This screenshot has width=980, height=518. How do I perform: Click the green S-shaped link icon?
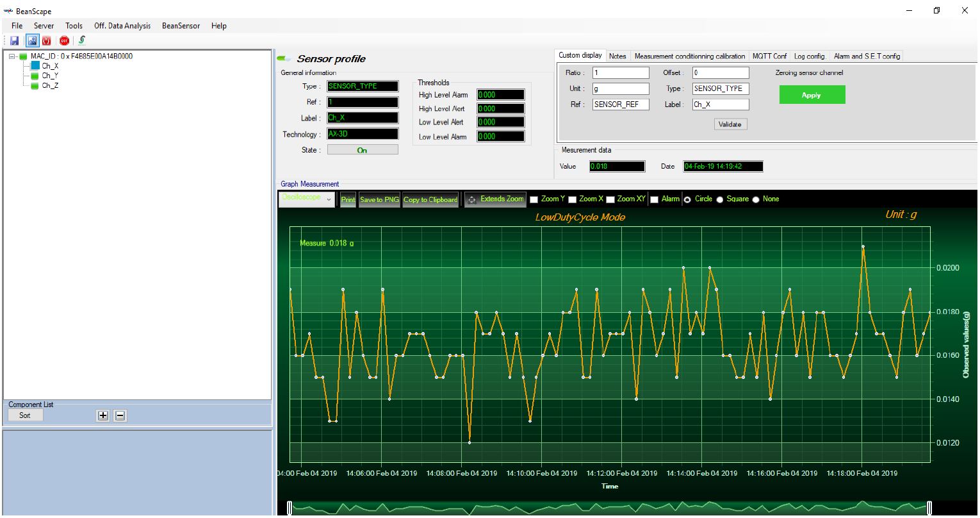tap(82, 40)
